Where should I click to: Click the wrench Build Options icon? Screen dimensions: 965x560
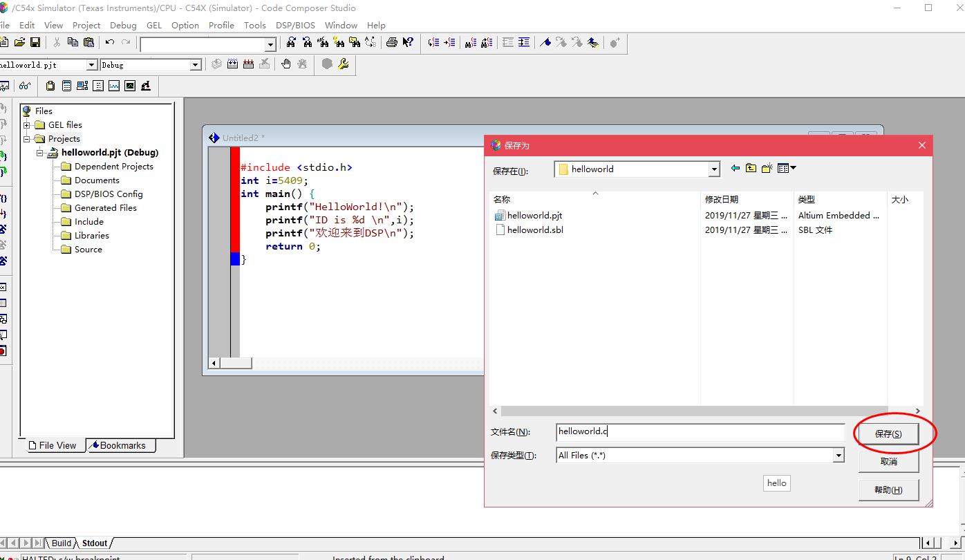(x=343, y=64)
